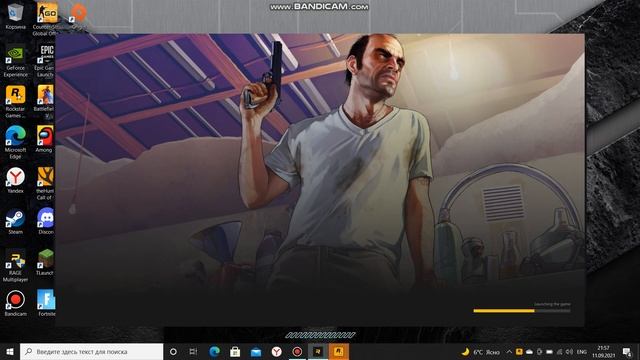Open Cortana circle button on taskbar
640x360 pixels.
[173, 351]
